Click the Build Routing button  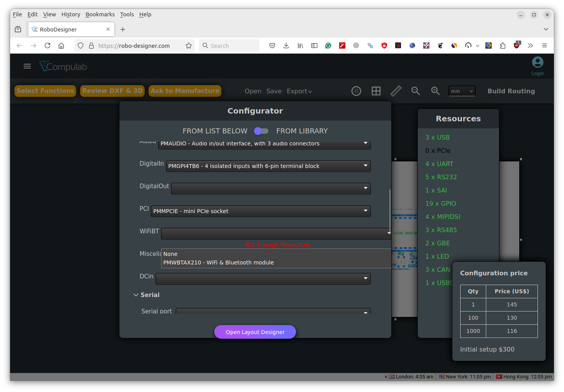point(511,91)
